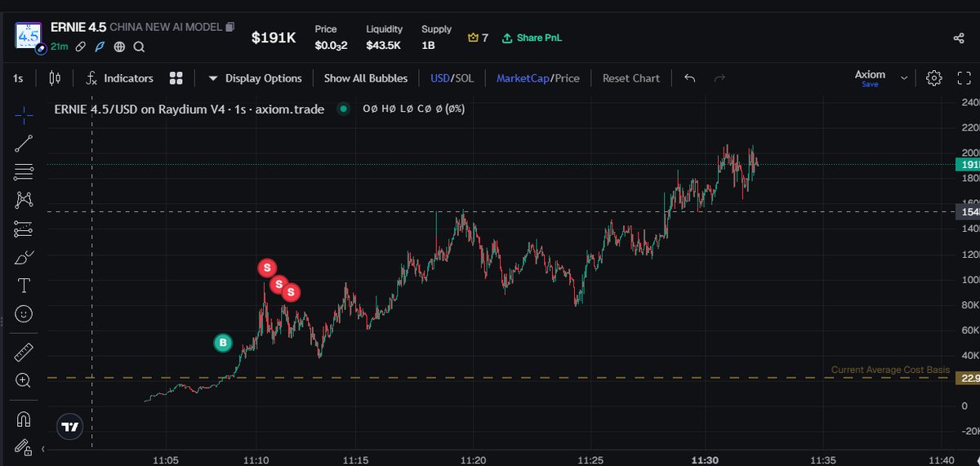Collapse the drawing toolbar arrow
This screenshot has height=466, width=980.
coord(42,448)
